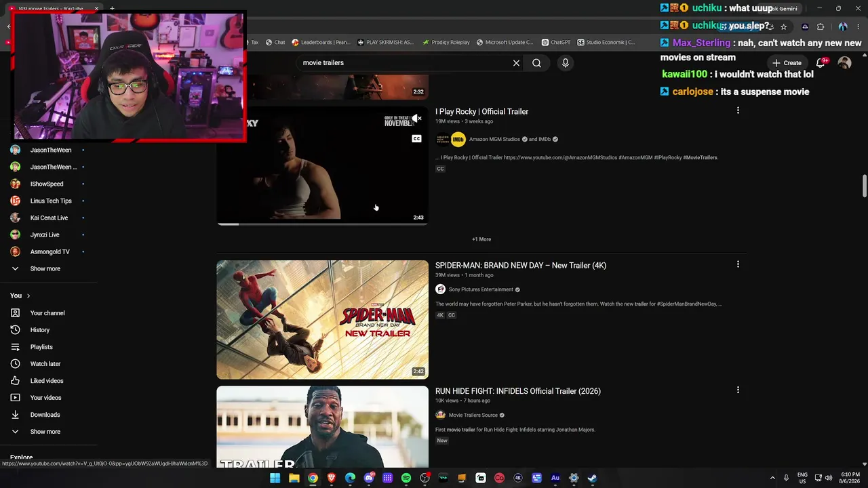The image size is (868, 488).
Task: Start voice search with the microphone
Action: [x=566, y=63]
